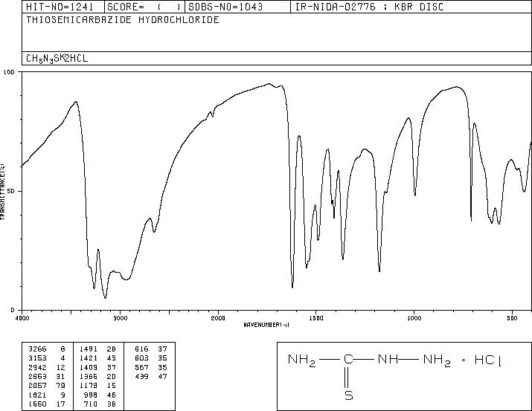Click the 1000 wavenumber axis label
This screenshot has height=411, width=532.
click(414, 318)
